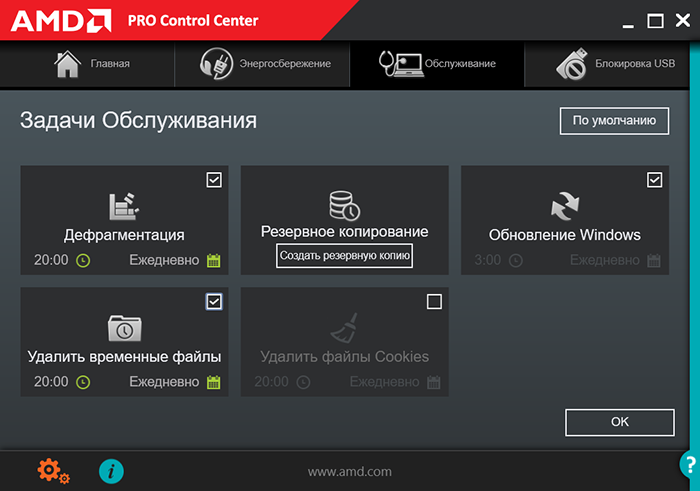Uncheck the Обновление Windows checkbox
Screen dimensions: 700x491
click(654, 180)
